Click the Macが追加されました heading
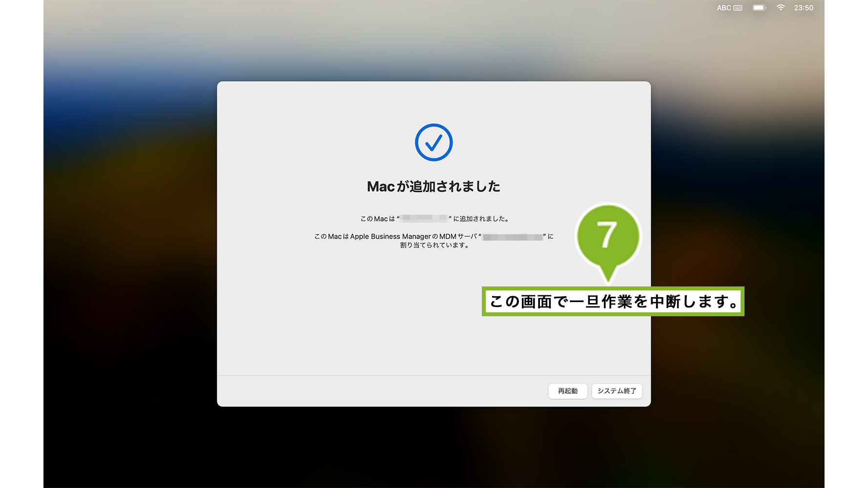868x488 pixels. (434, 186)
